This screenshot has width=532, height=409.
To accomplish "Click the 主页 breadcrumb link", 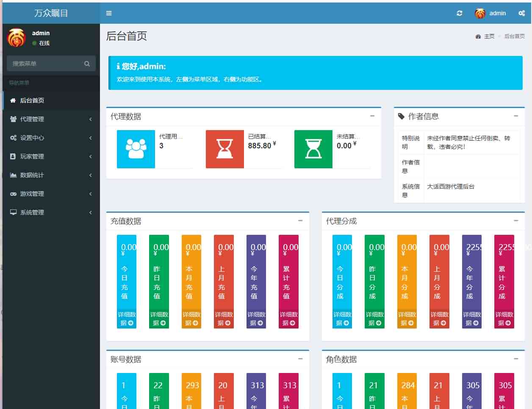I will point(489,36).
